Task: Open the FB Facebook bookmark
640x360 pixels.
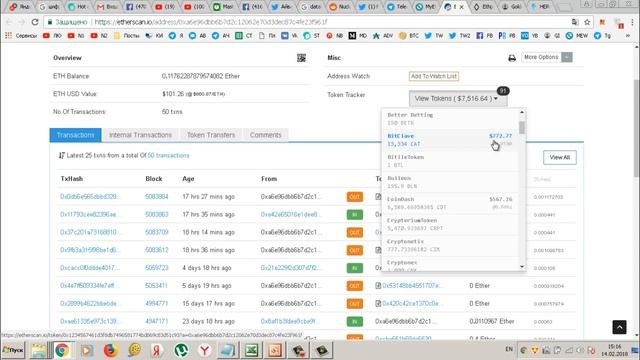Action: [485, 36]
